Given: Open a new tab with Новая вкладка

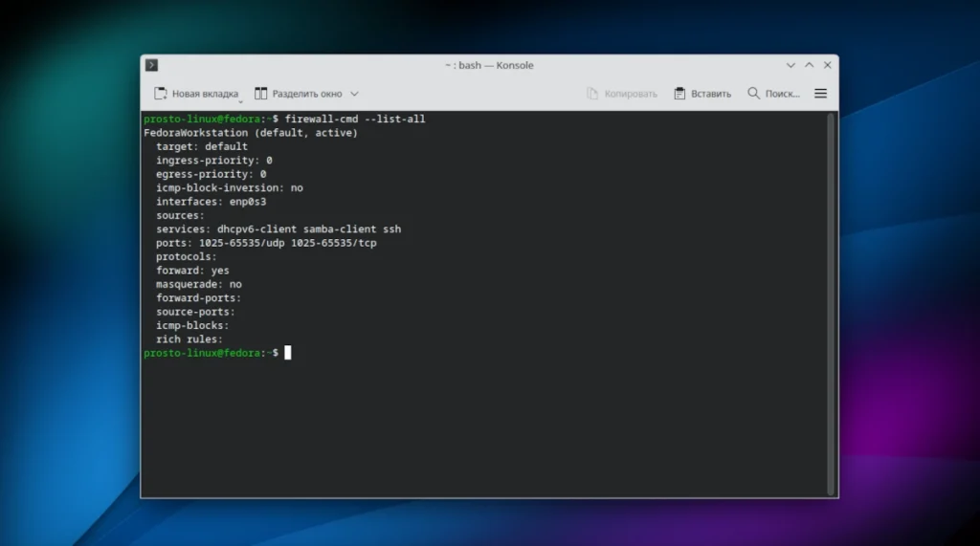Looking at the screenshot, I should coord(196,94).
